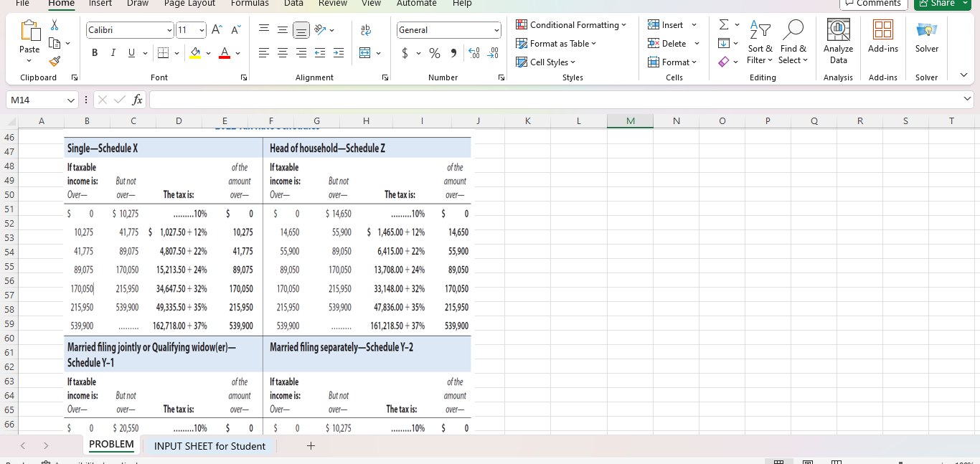Click the Format Painter icon
The image size is (980, 464).
point(54,60)
